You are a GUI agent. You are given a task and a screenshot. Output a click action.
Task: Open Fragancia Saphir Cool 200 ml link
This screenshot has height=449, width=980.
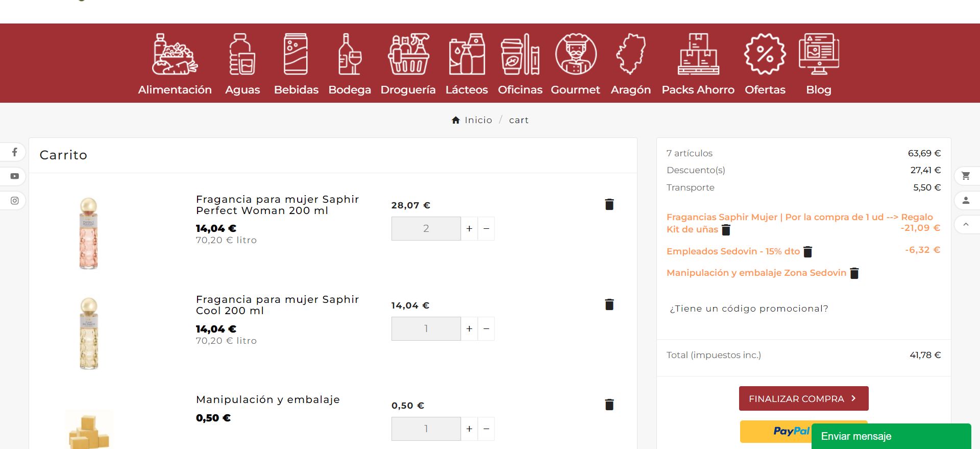pyautogui.click(x=277, y=305)
